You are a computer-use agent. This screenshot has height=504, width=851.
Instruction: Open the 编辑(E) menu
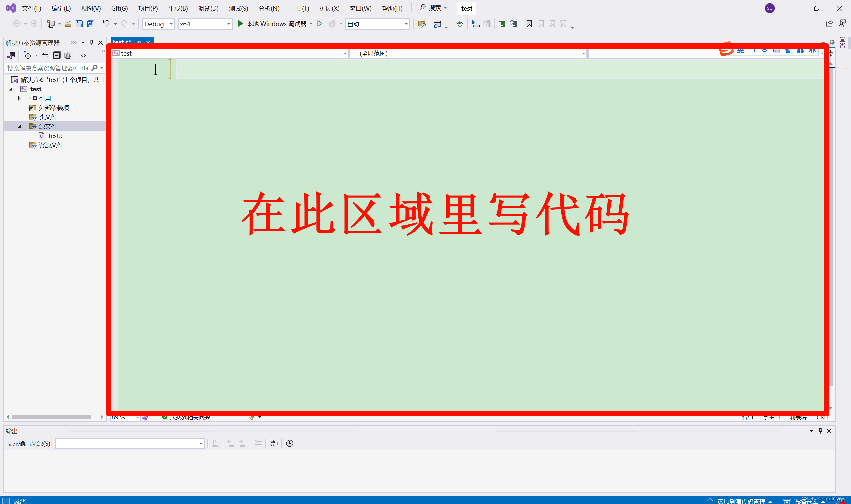tap(61, 9)
